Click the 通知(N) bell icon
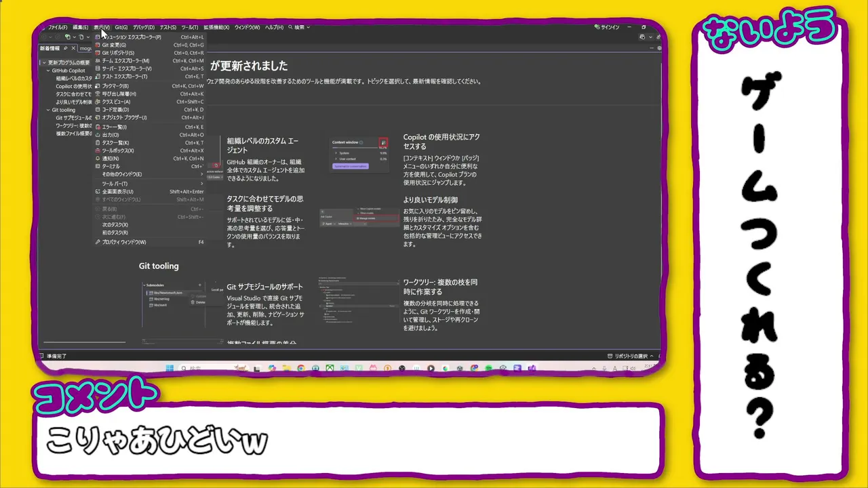 [x=98, y=159]
